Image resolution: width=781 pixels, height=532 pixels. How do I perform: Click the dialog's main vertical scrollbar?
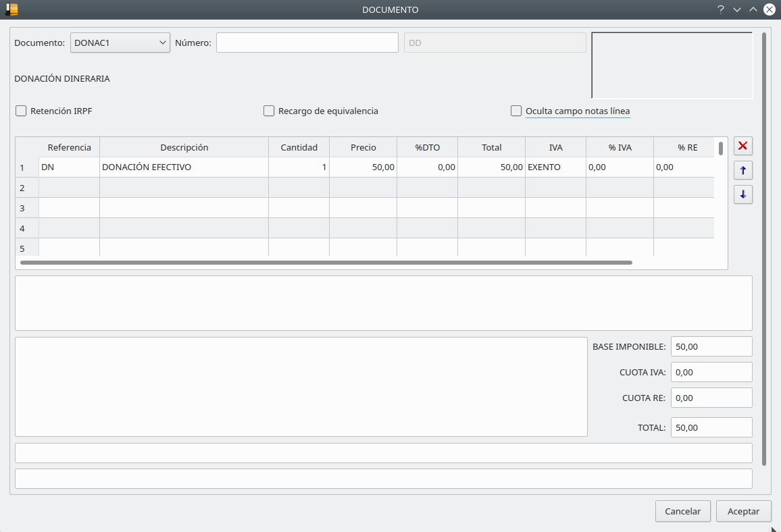pyautogui.click(x=764, y=249)
